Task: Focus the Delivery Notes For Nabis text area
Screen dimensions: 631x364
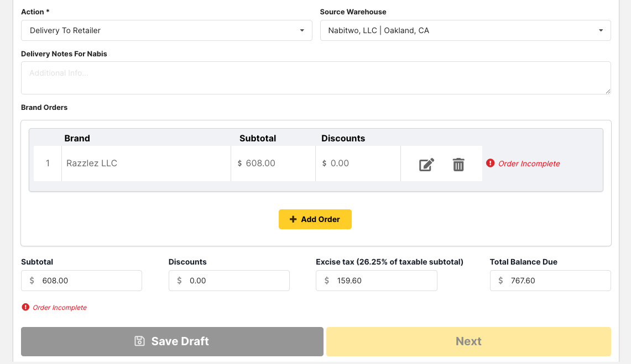Action: (315, 78)
